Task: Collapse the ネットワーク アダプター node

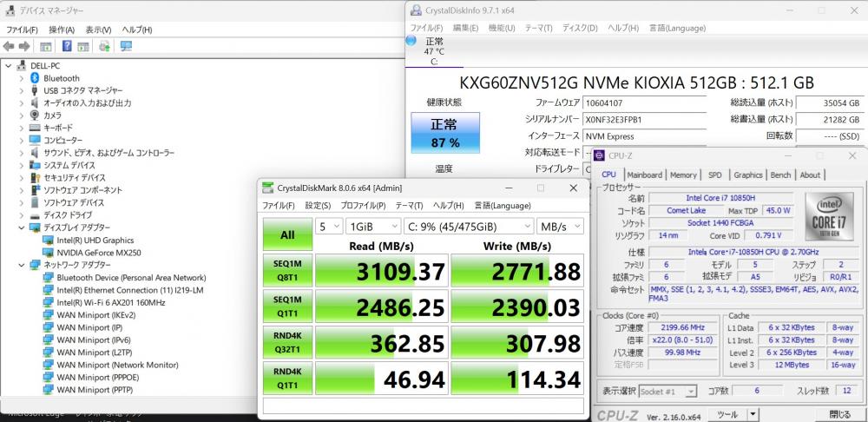Action: point(22,265)
